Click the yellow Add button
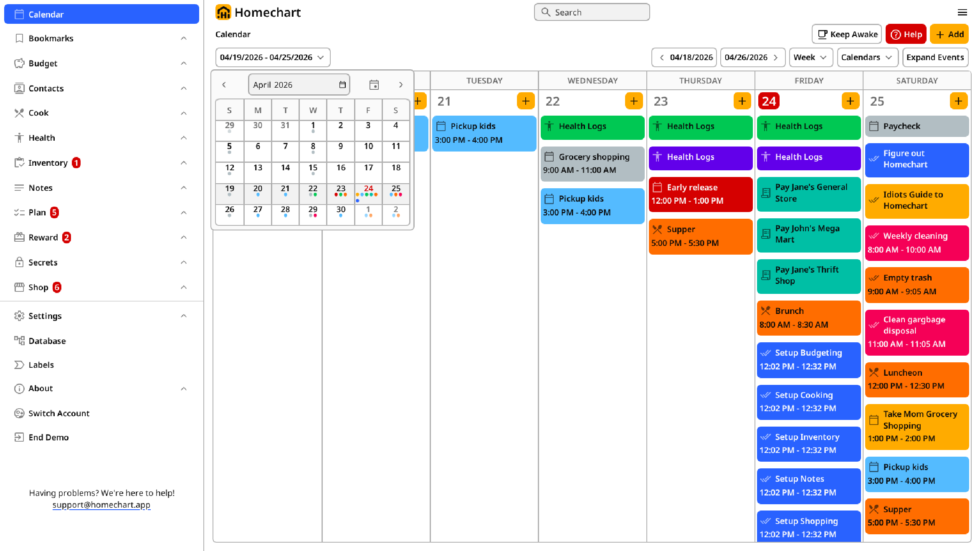The width and height of the screenshot is (980, 551). point(949,34)
